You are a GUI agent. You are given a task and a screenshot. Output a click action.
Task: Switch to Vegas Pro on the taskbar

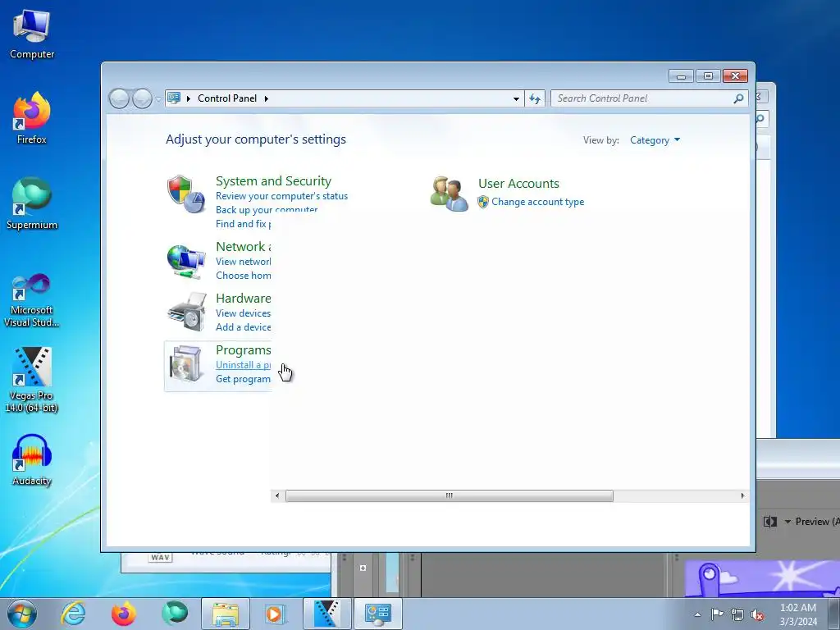(326, 614)
